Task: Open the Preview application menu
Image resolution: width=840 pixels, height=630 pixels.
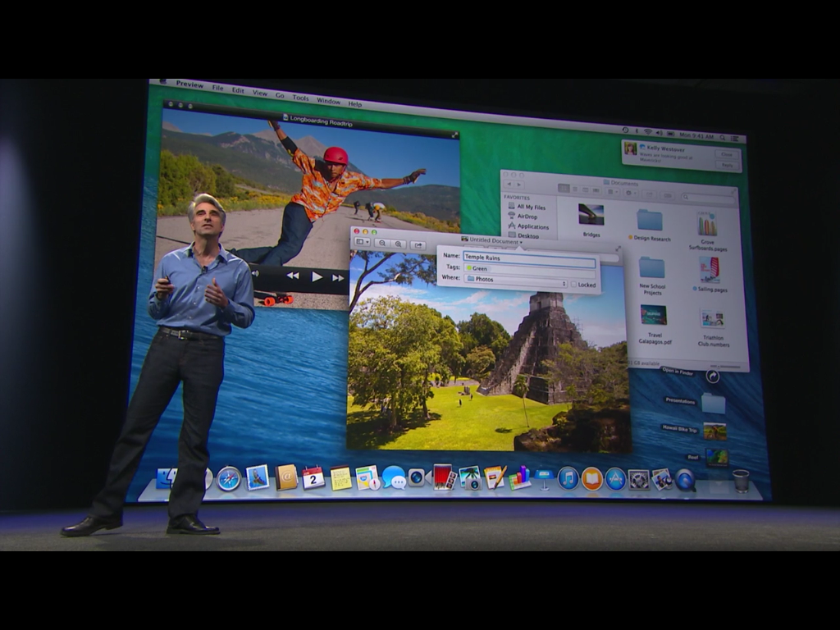Action: pos(189,84)
